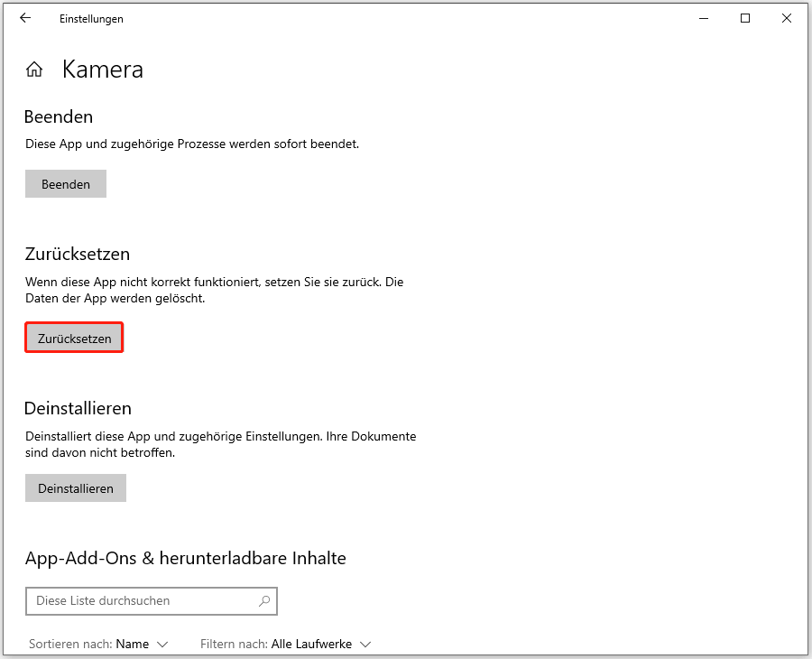Click the 'Deinstallieren' section heading

[x=78, y=408]
